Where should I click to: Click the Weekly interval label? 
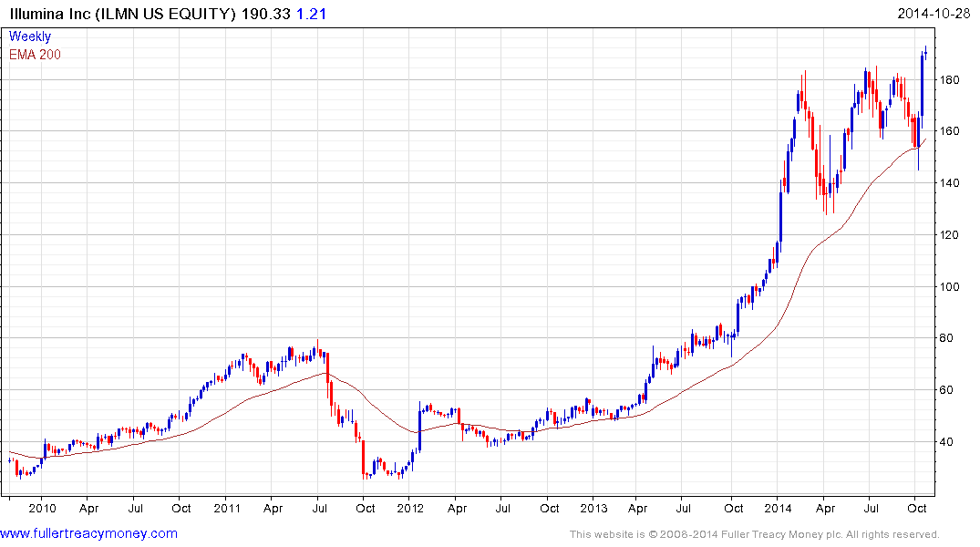click(x=30, y=36)
